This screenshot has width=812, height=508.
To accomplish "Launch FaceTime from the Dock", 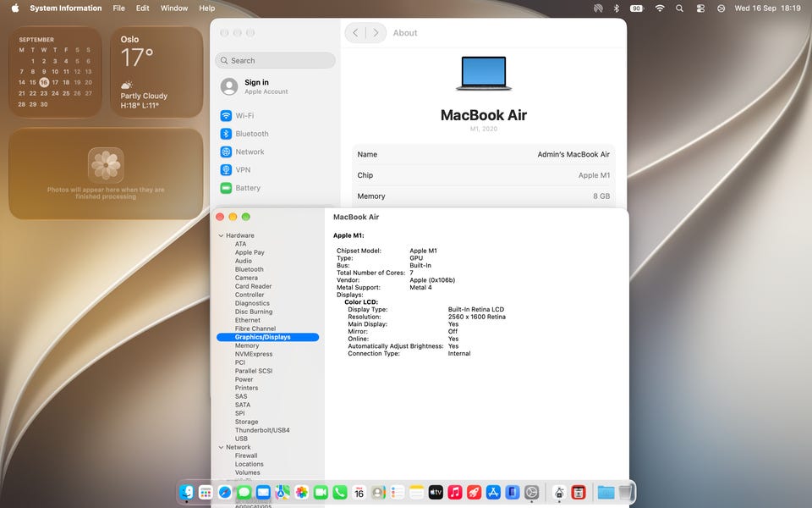I will point(321,492).
